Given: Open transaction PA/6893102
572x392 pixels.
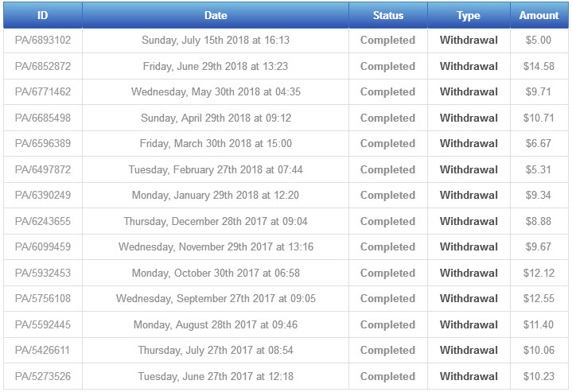Looking at the screenshot, I should [43, 41].
